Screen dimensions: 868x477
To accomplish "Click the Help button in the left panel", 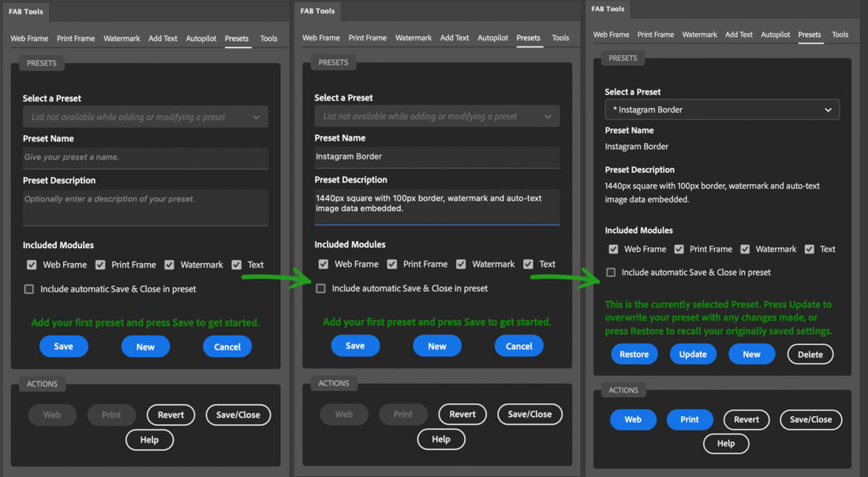I will pyautogui.click(x=149, y=440).
